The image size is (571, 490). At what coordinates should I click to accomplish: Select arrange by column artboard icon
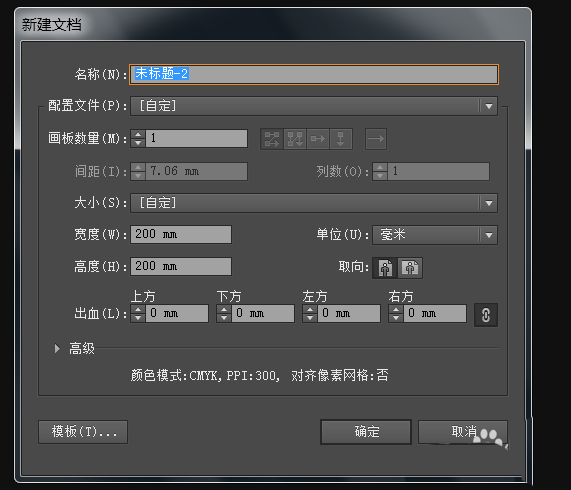[x=340, y=139]
